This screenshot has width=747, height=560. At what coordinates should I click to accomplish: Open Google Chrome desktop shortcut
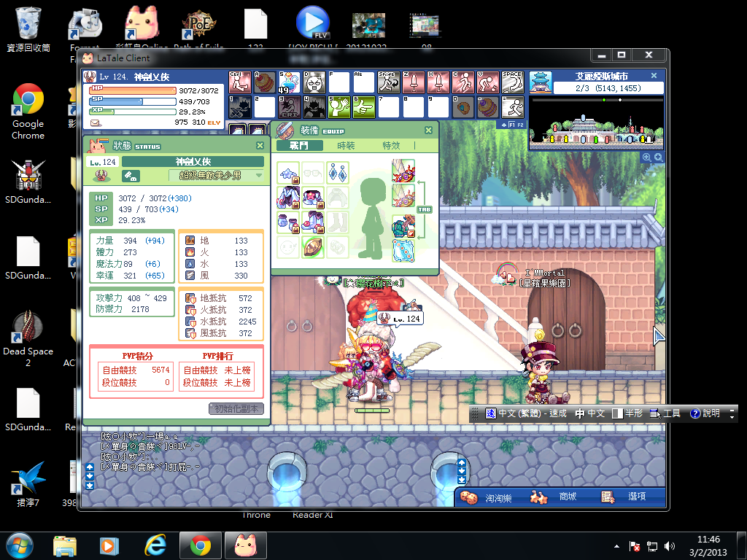point(28,112)
